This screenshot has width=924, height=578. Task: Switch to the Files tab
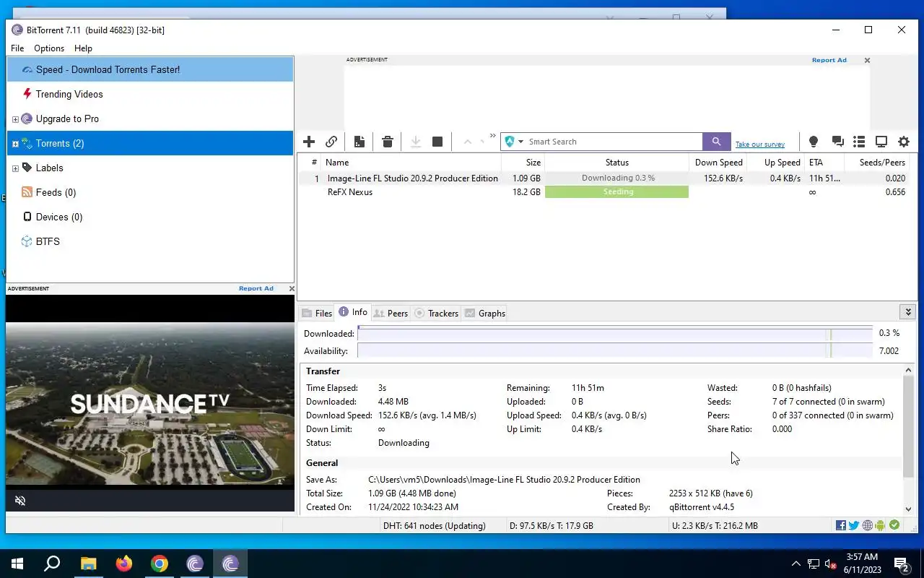click(317, 313)
